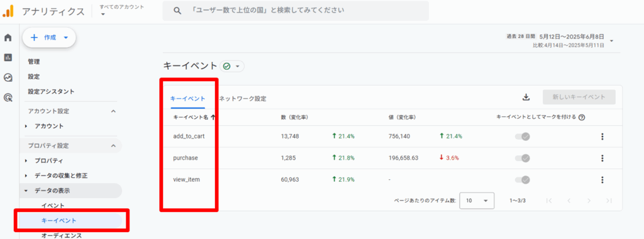Click count value 1,285
The height and width of the screenshot is (239, 644).
pos(288,158)
